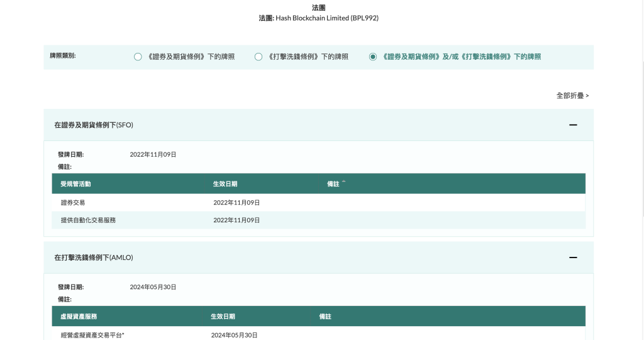This screenshot has width=644, height=340.
Task: Click the Hash Blockchain Limited (BPL992) title
Action: coord(327,18)
